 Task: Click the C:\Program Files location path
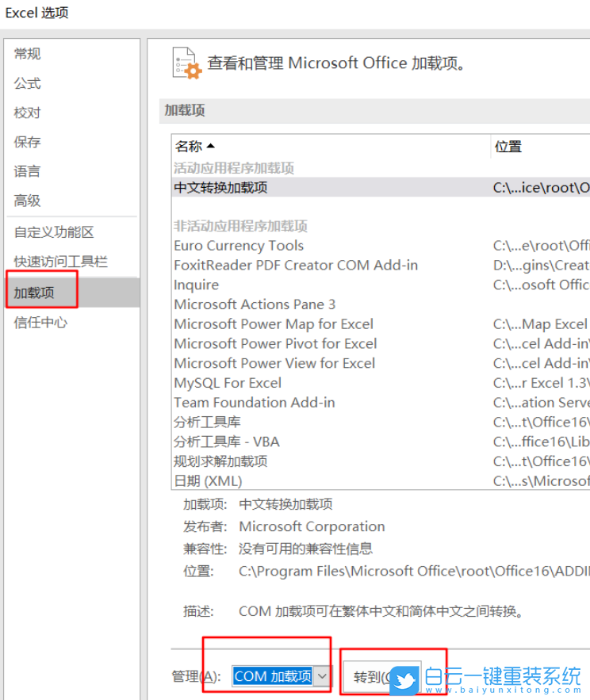[x=414, y=572]
